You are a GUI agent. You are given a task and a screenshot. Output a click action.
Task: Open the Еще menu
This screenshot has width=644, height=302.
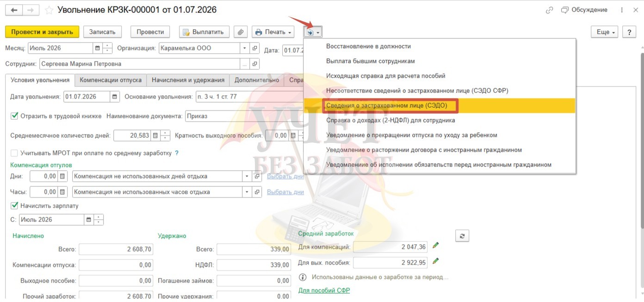(605, 32)
